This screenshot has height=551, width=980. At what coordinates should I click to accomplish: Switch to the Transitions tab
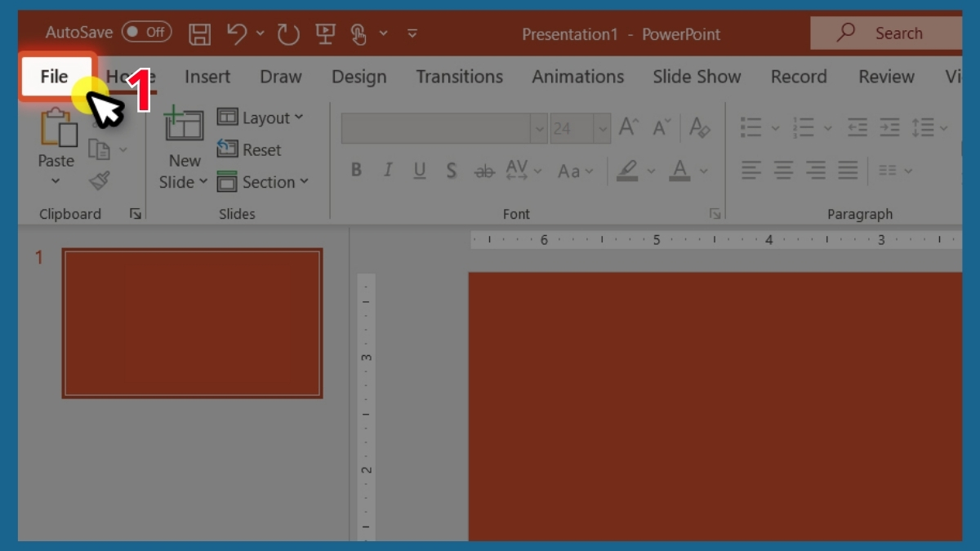pyautogui.click(x=459, y=76)
